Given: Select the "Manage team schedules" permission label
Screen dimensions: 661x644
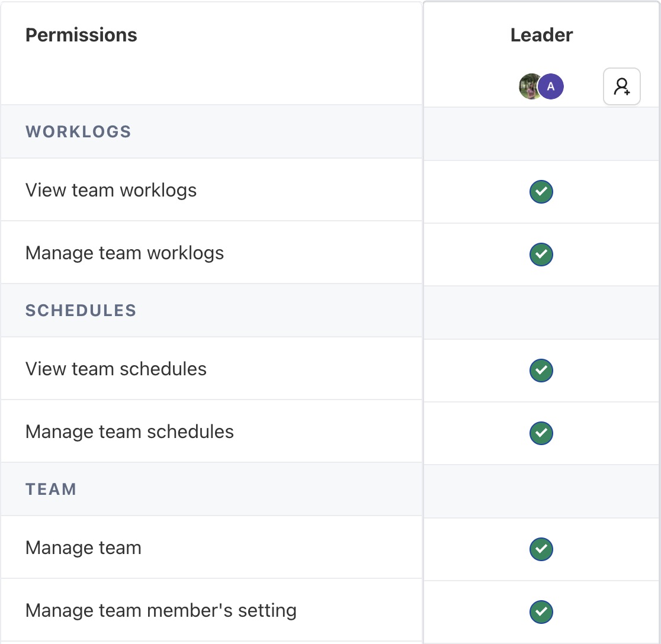Looking at the screenshot, I should click(x=129, y=432).
